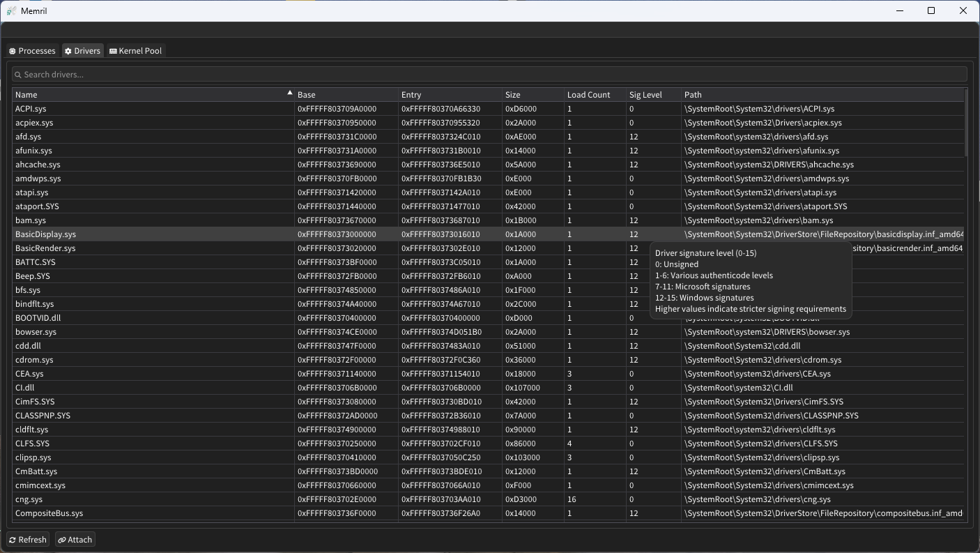Click size value 0x107000
The image size is (980, 553).
tap(523, 388)
